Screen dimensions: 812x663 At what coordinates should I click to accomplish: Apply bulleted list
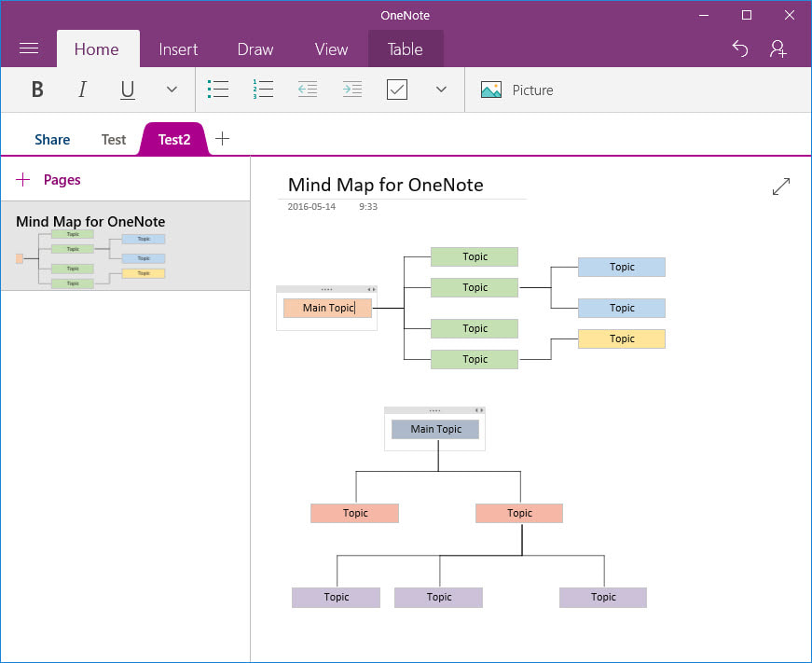(x=218, y=90)
